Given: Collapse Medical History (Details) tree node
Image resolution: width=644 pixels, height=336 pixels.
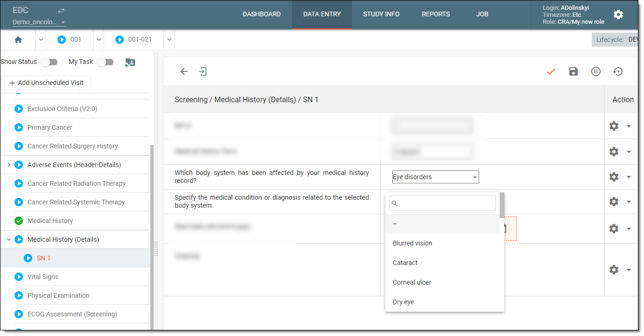Looking at the screenshot, I should [9, 239].
